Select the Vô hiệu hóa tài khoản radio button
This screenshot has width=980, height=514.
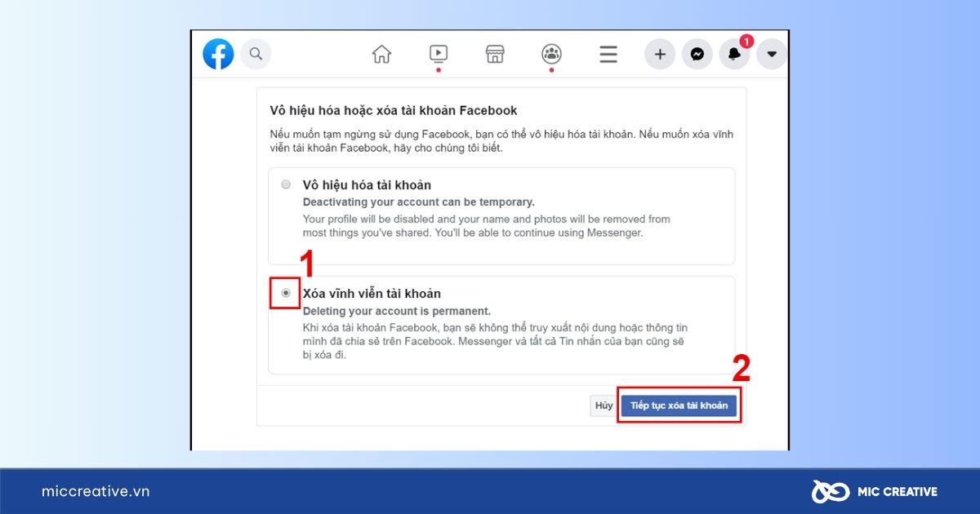click(286, 184)
